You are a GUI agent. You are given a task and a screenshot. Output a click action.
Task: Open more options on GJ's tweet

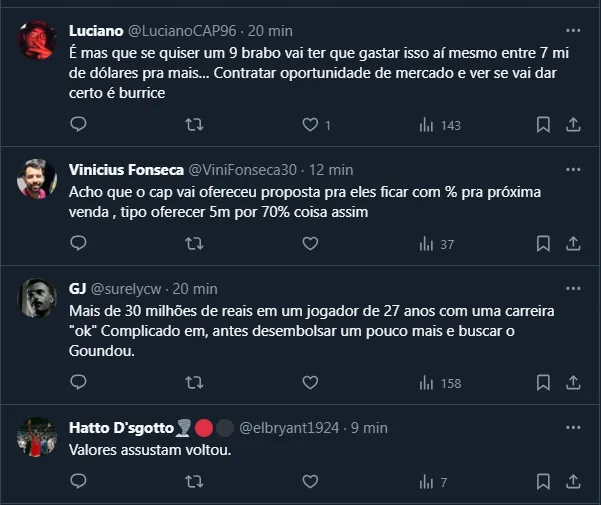573,289
